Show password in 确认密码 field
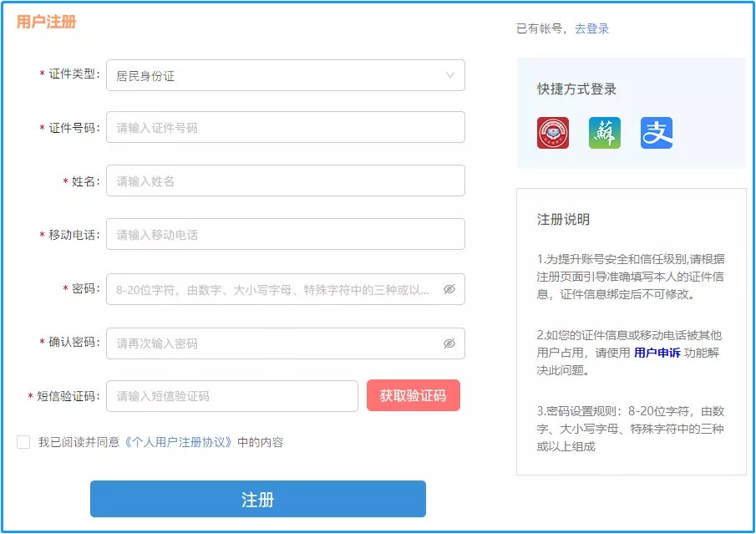Viewport: 756px width, 534px height. pyautogui.click(x=449, y=343)
